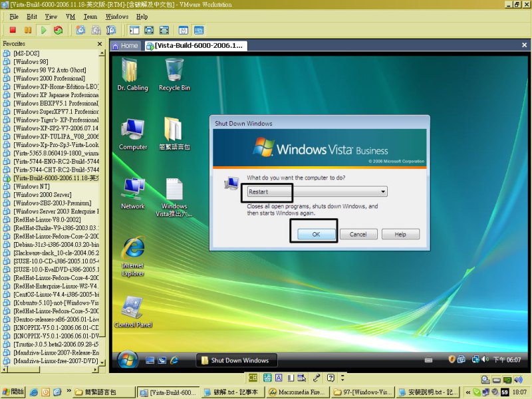Select [Windows 98] in Favorites

pos(31,62)
